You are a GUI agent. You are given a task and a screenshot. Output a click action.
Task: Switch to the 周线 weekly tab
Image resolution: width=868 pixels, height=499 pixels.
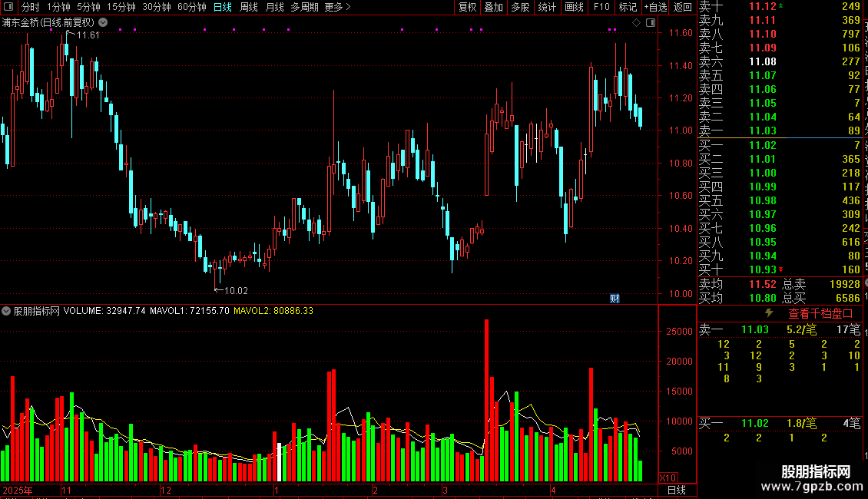249,7
